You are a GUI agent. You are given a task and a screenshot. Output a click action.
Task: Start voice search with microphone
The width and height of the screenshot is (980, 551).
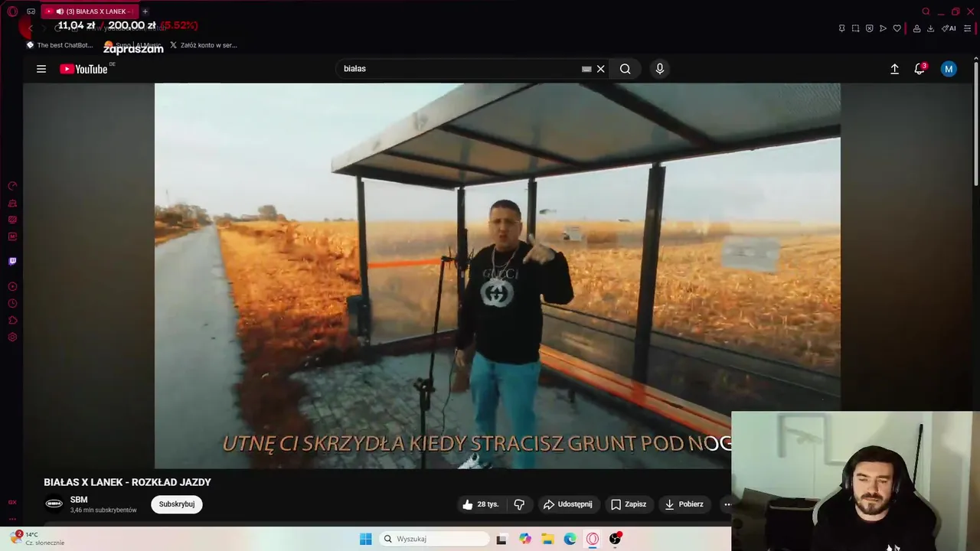click(660, 69)
